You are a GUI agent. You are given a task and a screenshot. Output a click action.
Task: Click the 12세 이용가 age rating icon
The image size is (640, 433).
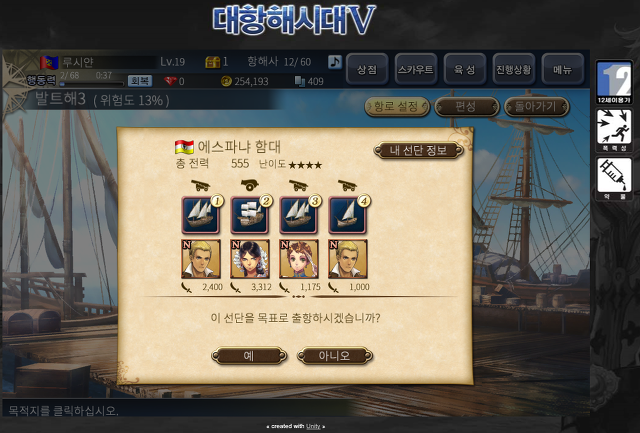614,82
